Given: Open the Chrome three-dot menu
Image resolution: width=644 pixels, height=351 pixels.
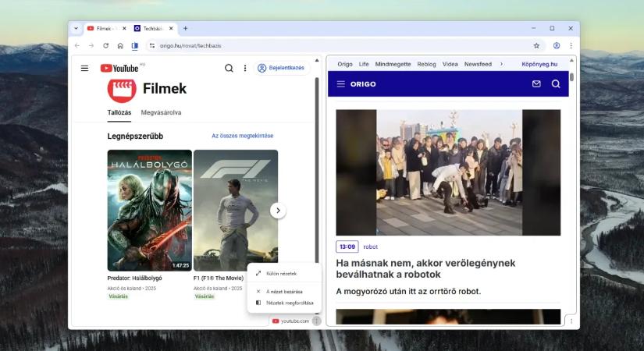Looking at the screenshot, I should click(x=571, y=45).
